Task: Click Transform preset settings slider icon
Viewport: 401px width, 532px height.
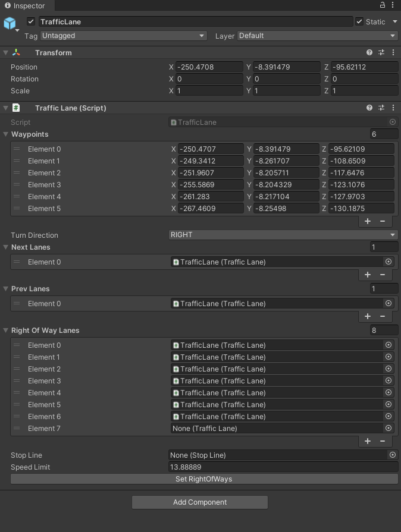Action: pyautogui.click(x=381, y=53)
